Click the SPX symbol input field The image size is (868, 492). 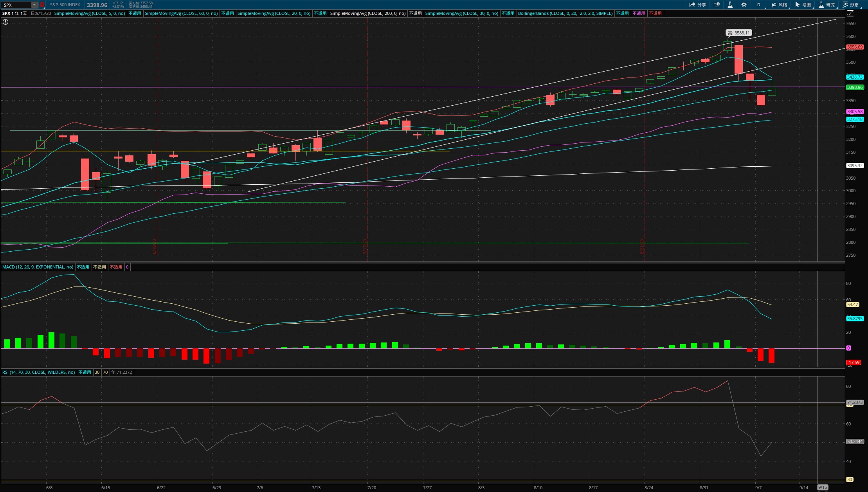[16, 5]
